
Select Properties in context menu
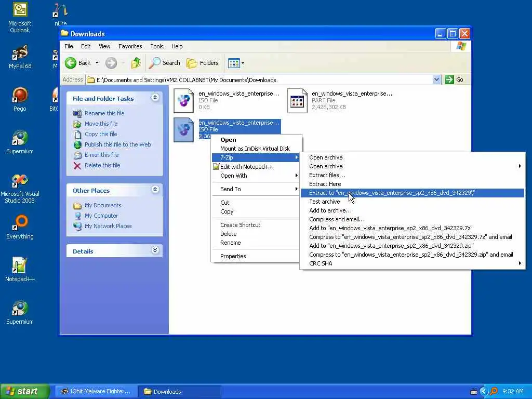point(255,256)
